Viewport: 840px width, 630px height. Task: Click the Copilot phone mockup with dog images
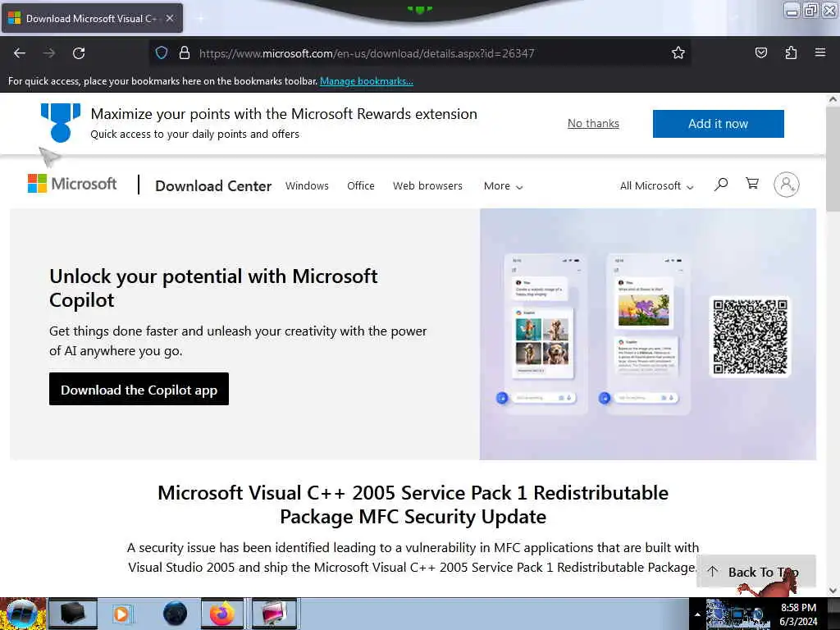[545, 333]
